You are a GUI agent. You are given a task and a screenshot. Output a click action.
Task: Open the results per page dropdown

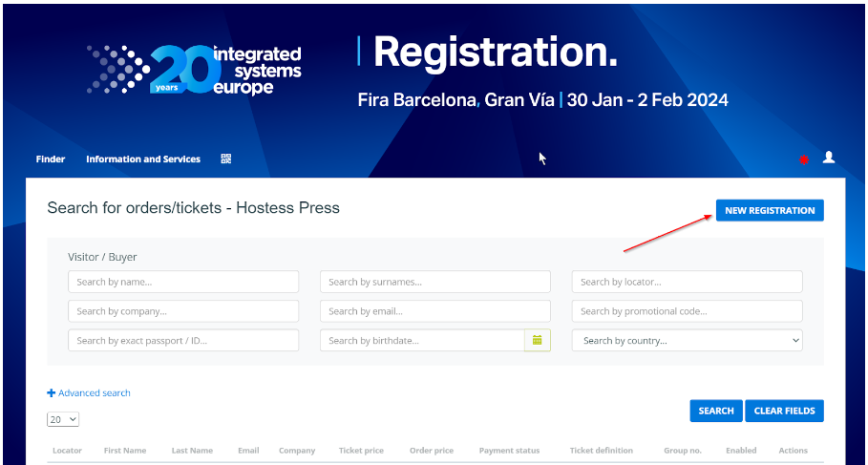63,419
